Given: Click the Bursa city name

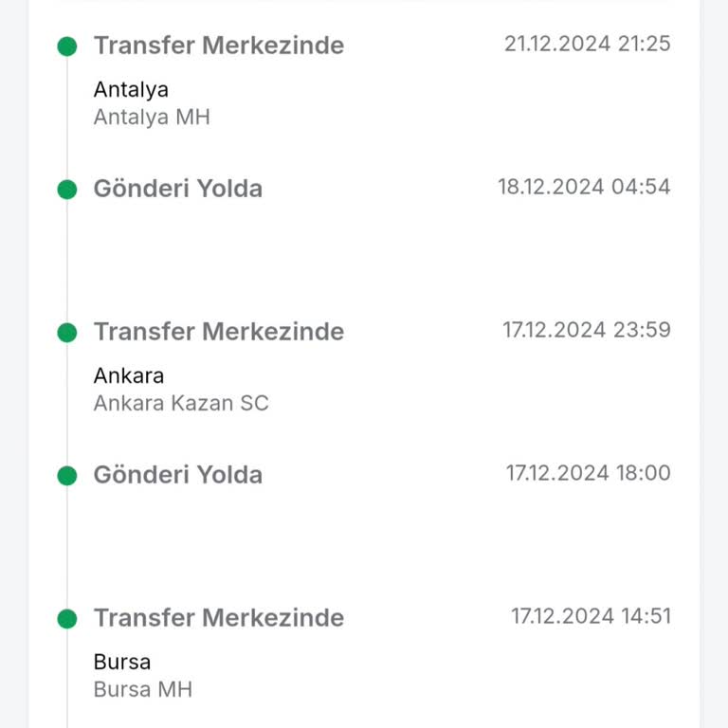Looking at the screenshot, I should tap(122, 662).
